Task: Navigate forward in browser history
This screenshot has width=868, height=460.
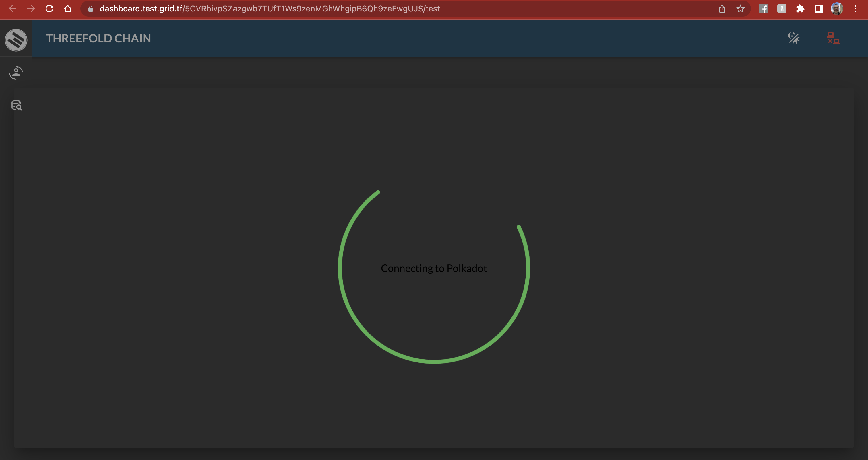Action: coord(31,9)
